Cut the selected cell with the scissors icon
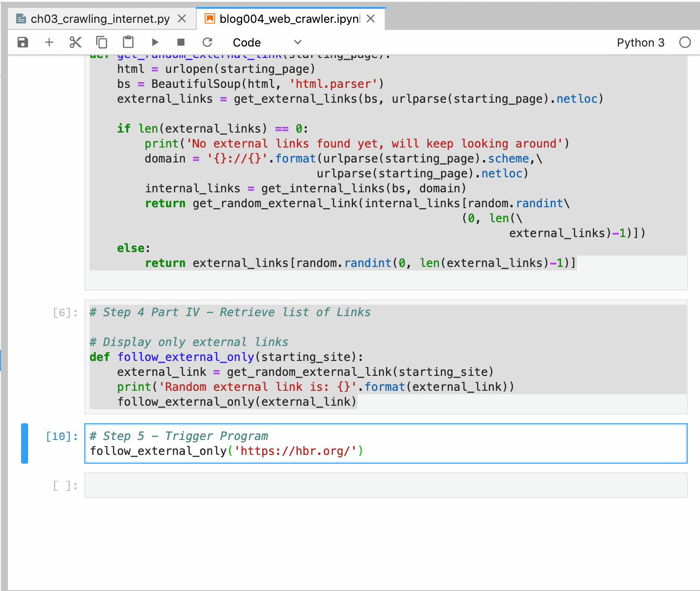Screen dimensions: 700x591 click(76, 42)
